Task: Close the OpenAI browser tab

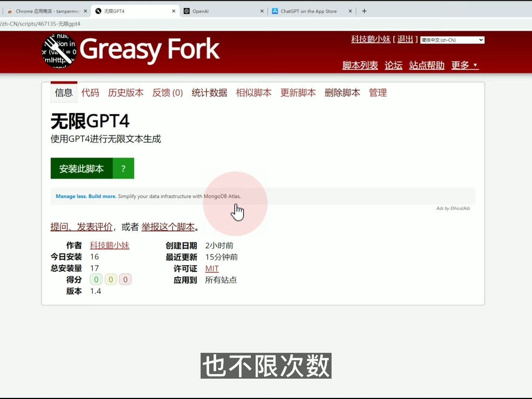Action: (x=262, y=11)
